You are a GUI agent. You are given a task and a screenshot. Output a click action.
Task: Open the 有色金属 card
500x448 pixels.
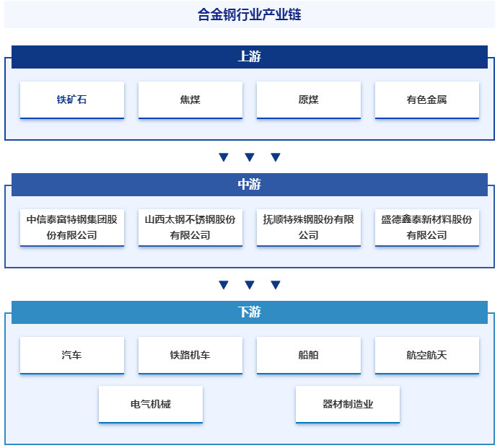coord(427,100)
